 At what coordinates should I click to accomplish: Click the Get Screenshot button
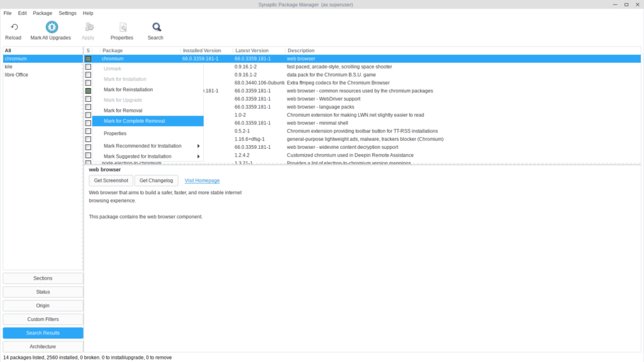pyautogui.click(x=111, y=180)
